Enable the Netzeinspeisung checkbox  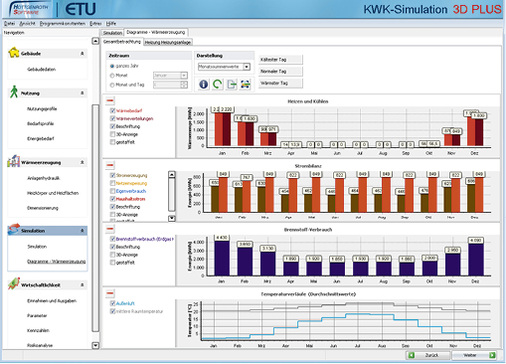(x=113, y=183)
